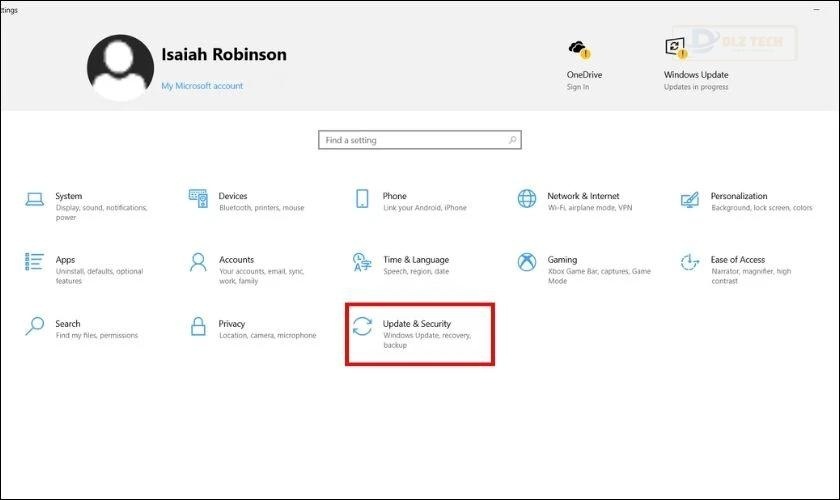Open the Privacy padlock icon
Viewport: 840px width, 500px height.
[198, 326]
